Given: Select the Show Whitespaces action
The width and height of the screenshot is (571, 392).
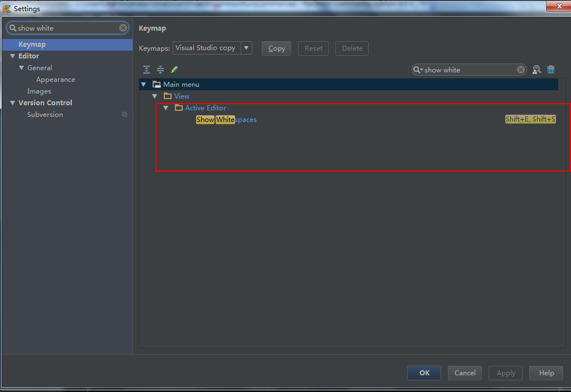Looking at the screenshot, I should [x=226, y=119].
